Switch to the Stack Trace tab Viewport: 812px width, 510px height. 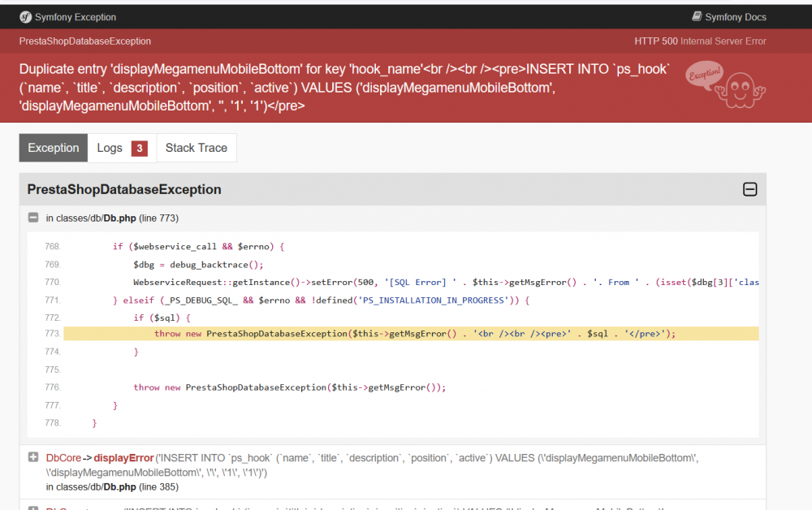click(197, 148)
